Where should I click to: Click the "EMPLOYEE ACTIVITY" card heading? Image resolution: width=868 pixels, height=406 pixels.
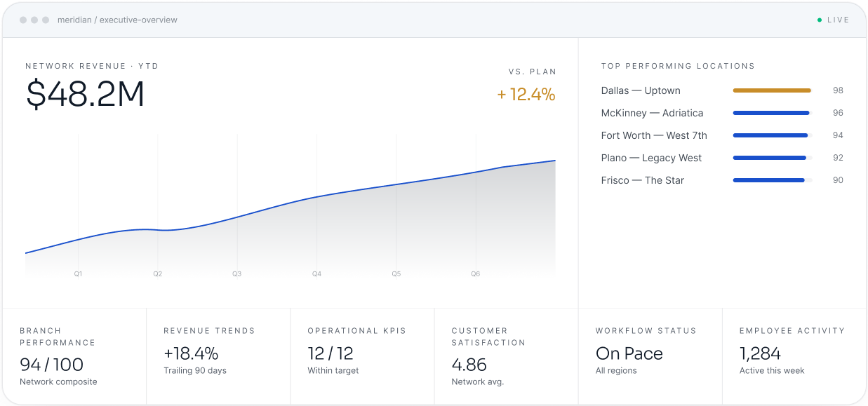792,330
